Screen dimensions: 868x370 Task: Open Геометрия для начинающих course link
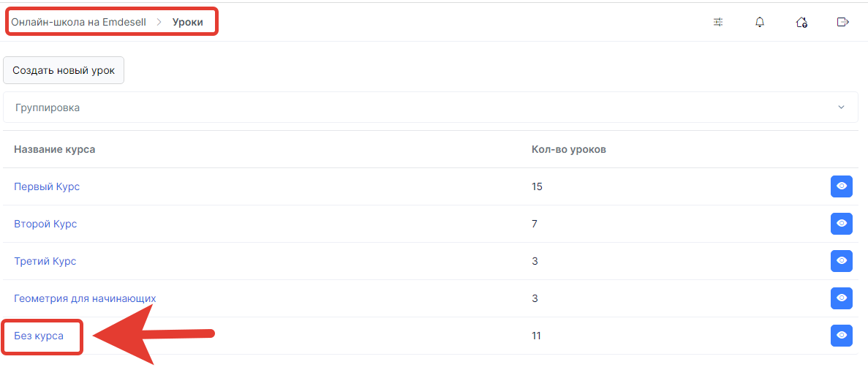pyautogui.click(x=85, y=298)
